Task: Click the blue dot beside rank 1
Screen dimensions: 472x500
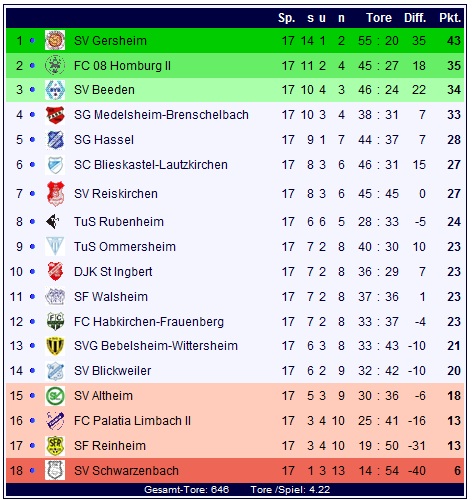Action: (32, 40)
